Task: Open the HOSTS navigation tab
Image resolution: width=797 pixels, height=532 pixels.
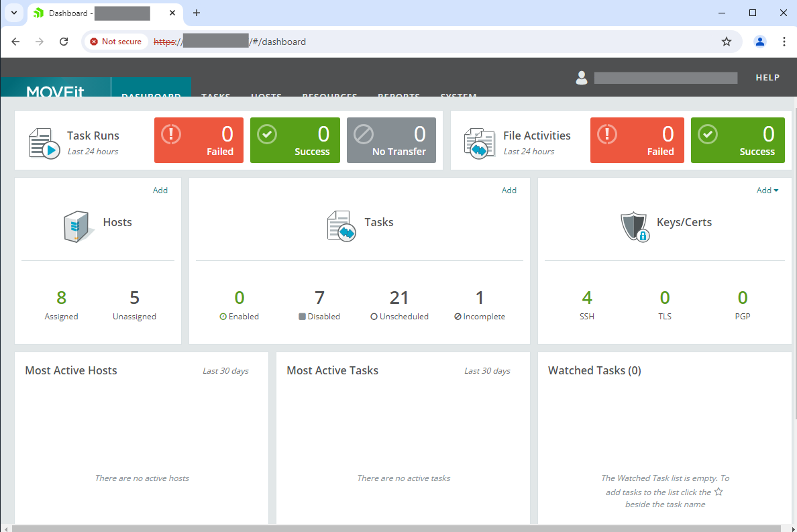Action: click(x=266, y=95)
